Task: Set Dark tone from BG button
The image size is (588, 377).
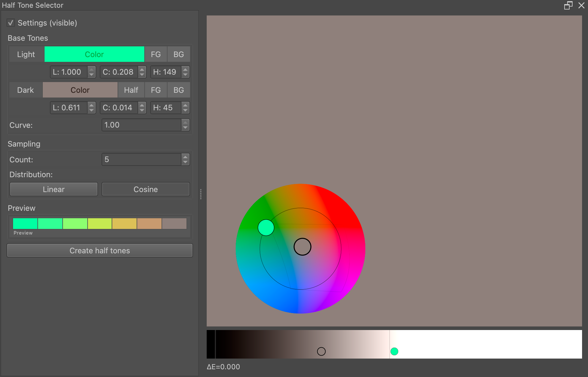Action: [178, 90]
